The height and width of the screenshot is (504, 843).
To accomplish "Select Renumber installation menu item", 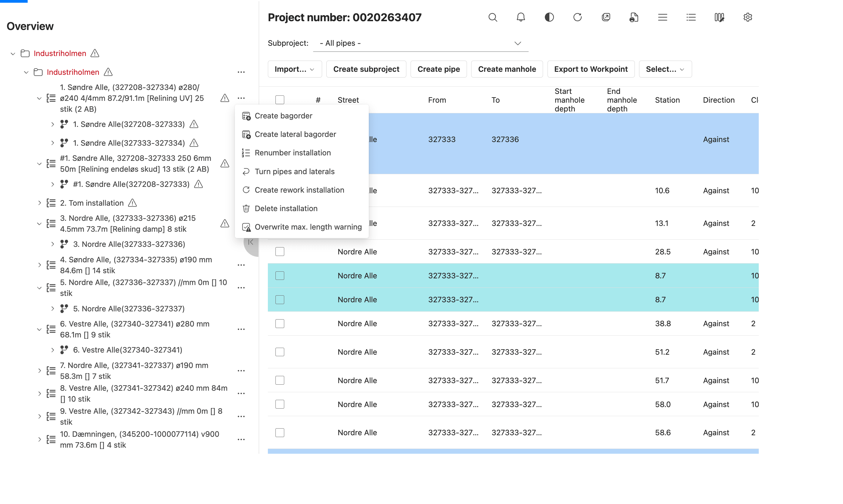I will [302, 153].
